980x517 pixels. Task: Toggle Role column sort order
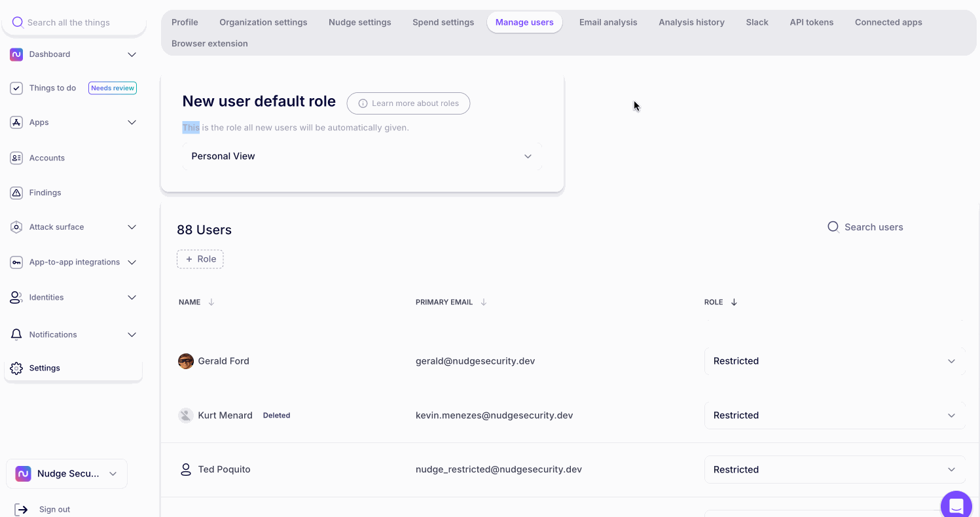(x=734, y=302)
